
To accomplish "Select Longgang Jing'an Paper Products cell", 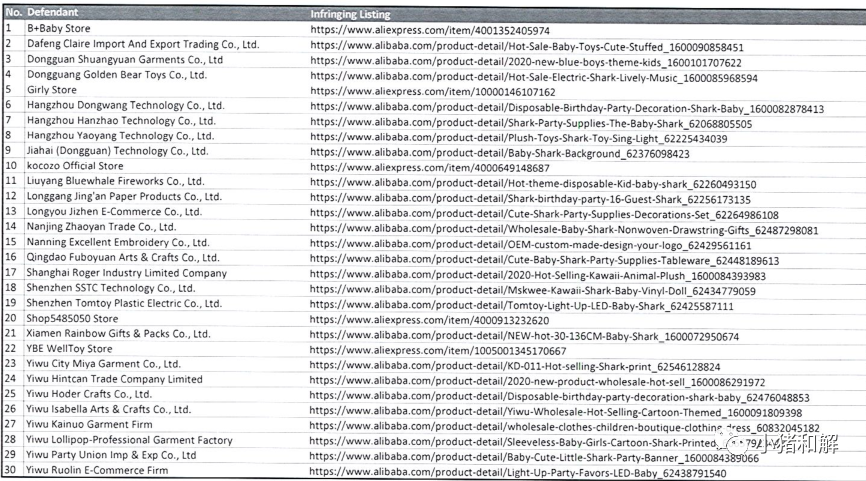I will click(x=124, y=196).
